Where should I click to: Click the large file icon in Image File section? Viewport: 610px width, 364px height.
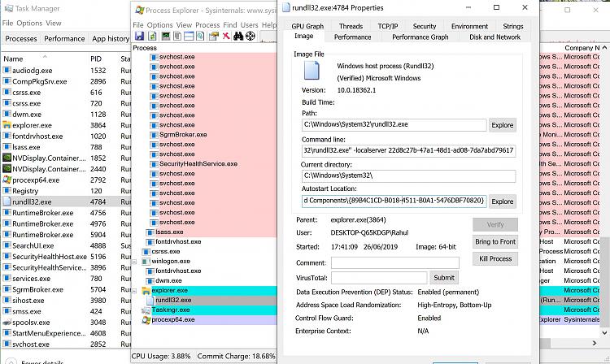point(312,71)
